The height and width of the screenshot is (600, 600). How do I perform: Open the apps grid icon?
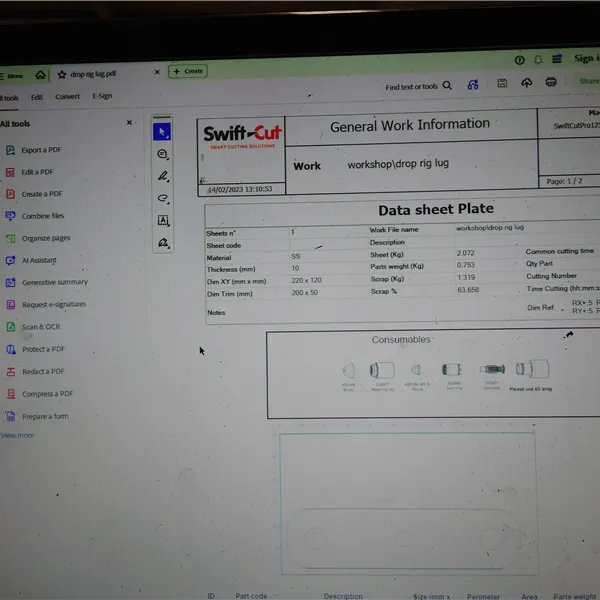(x=557, y=59)
